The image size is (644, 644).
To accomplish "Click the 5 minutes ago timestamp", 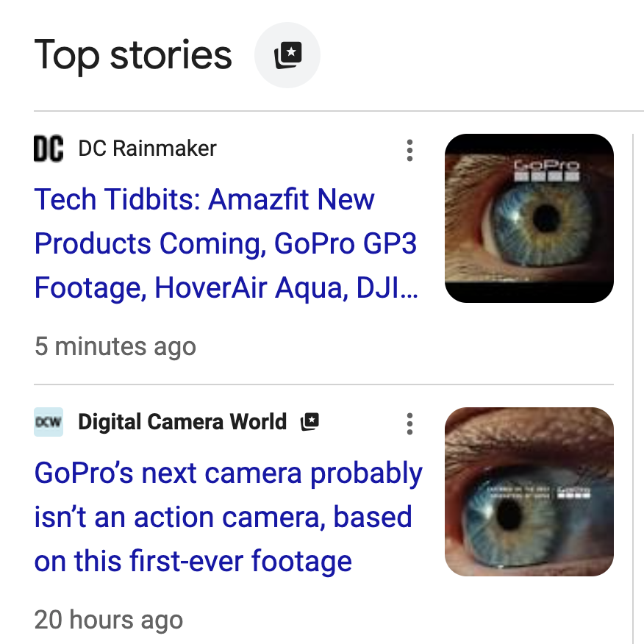I will [x=115, y=346].
